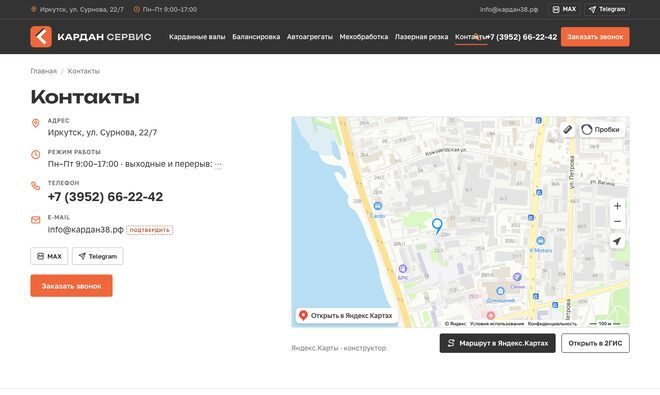
Task: Click the header Заказать звонок button
Action: pos(595,37)
